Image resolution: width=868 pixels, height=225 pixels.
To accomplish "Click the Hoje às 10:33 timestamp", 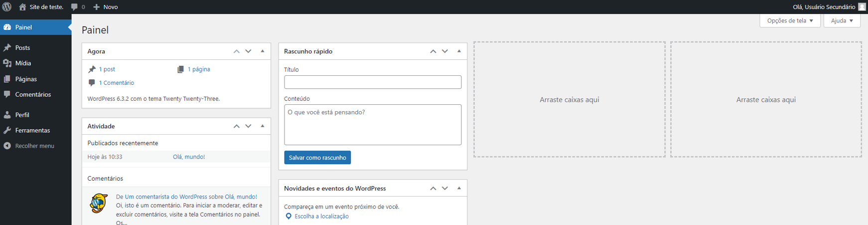I will (x=105, y=157).
